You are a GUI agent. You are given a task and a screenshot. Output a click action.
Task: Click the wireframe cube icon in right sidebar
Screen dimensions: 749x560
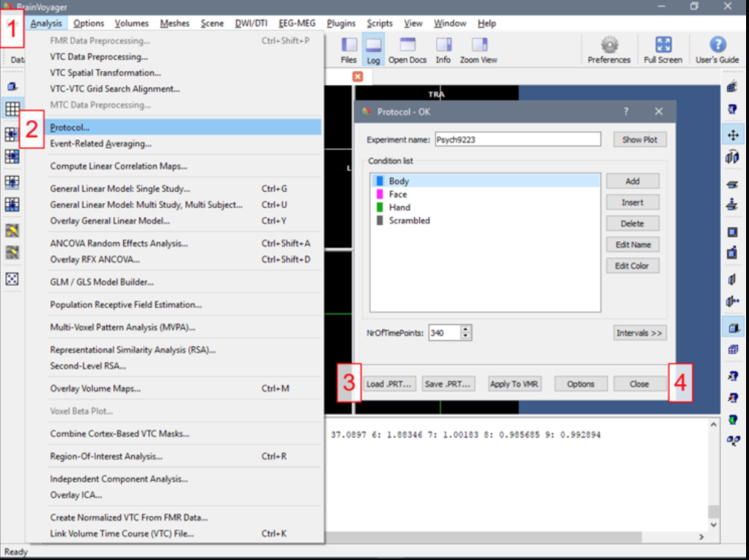click(733, 350)
